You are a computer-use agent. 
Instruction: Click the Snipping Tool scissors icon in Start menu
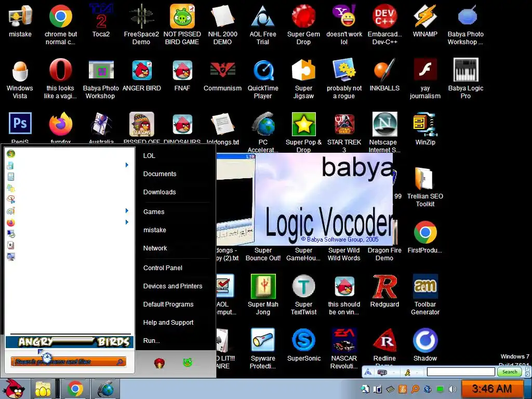(x=11, y=199)
